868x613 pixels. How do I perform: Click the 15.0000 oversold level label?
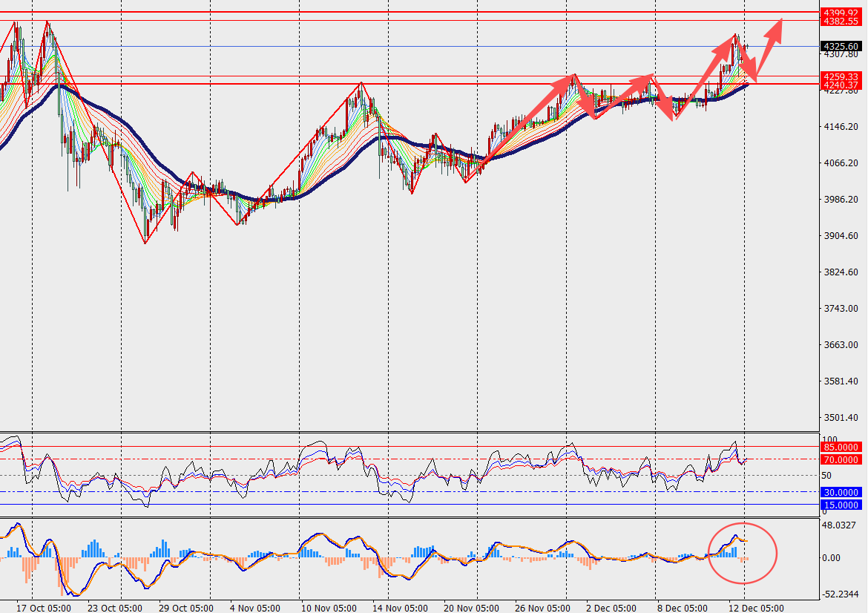pos(841,505)
